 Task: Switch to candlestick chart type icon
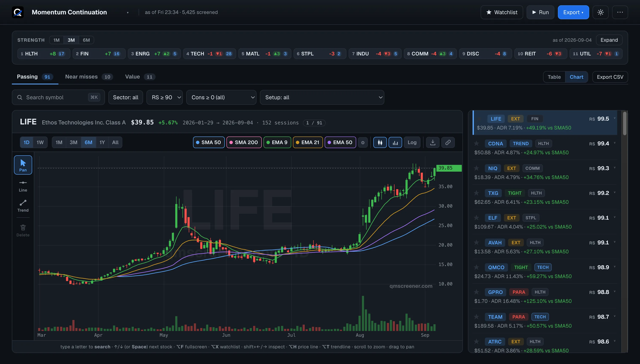380,142
